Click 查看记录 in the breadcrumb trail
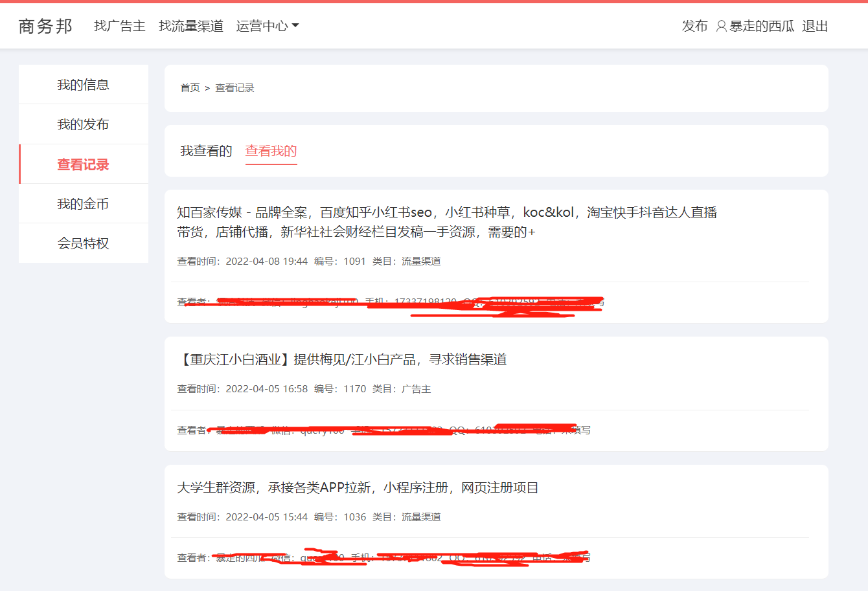 (x=234, y=88)
